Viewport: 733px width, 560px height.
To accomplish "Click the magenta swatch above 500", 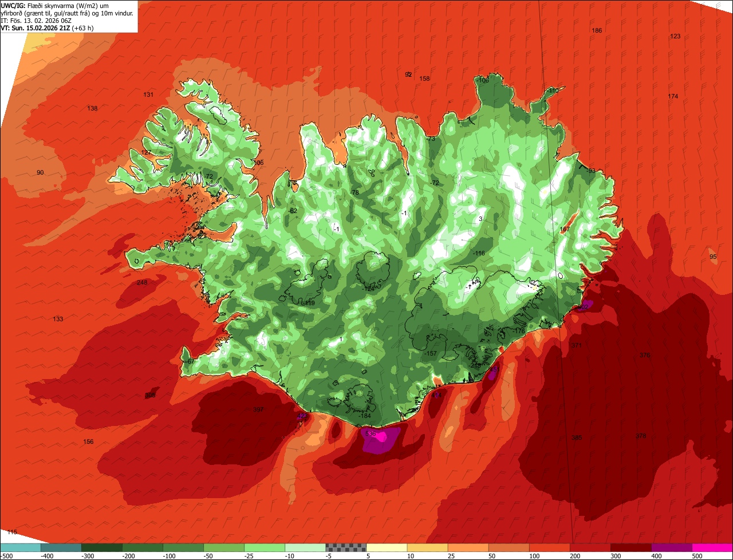I will (712, 547).
